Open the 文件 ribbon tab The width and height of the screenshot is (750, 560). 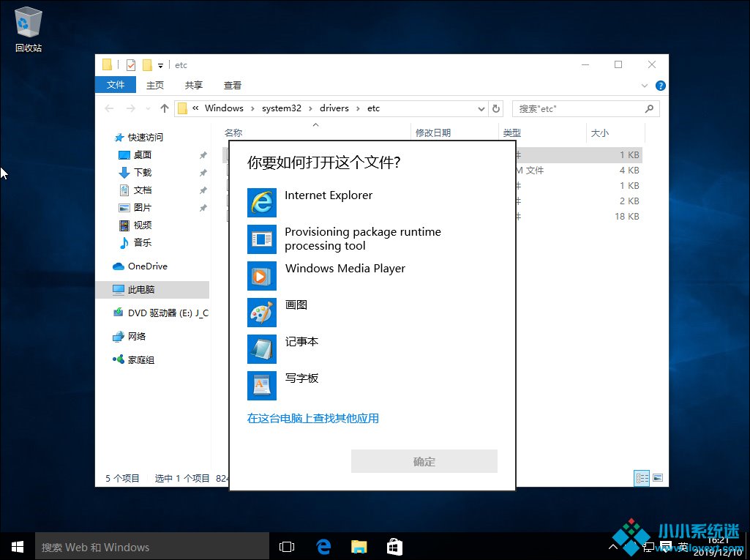point(116,85)
